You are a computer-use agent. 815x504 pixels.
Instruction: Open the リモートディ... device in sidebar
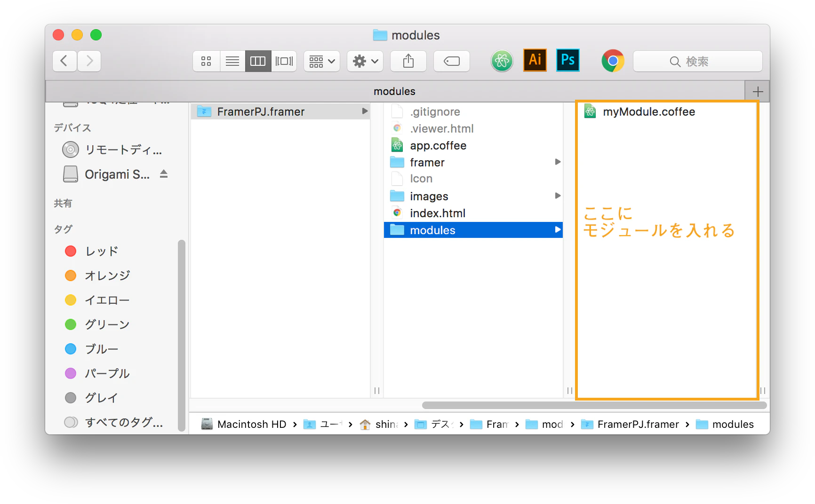(x=113, y=150)
